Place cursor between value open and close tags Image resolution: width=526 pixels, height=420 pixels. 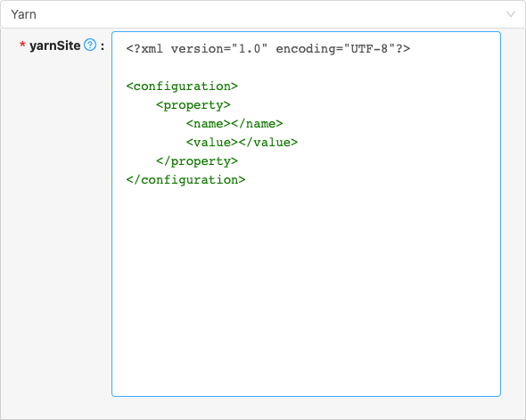[x=238, y=143]
